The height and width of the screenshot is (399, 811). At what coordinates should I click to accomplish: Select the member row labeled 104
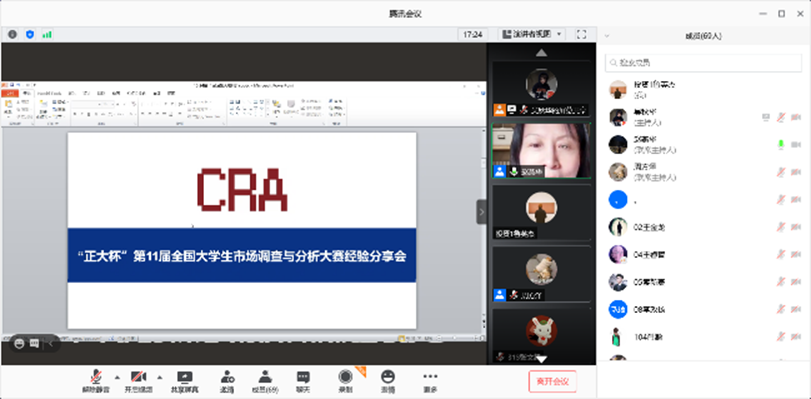pos(703,337)
